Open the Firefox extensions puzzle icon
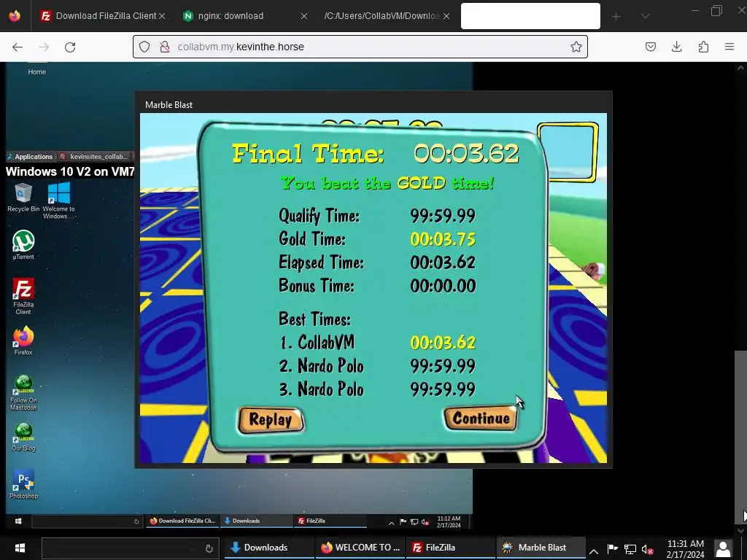The height and width of the screenshot is (560, 747). [x=703, y=47]
